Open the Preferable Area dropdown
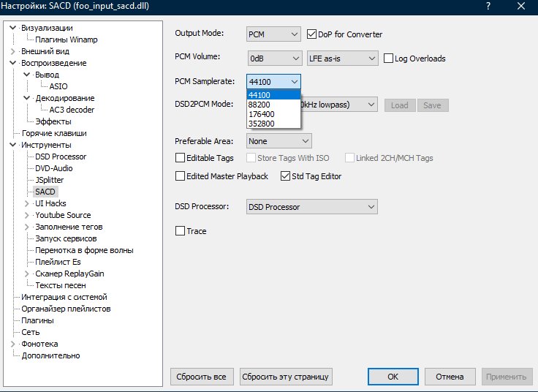 click(x=279, y=141)
